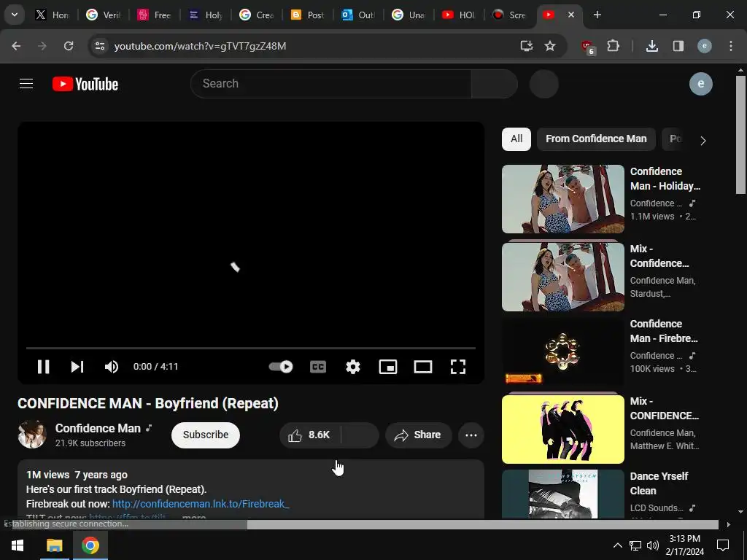
Task: Bookmark this page with star icon
Action: [x=550, y=46]
